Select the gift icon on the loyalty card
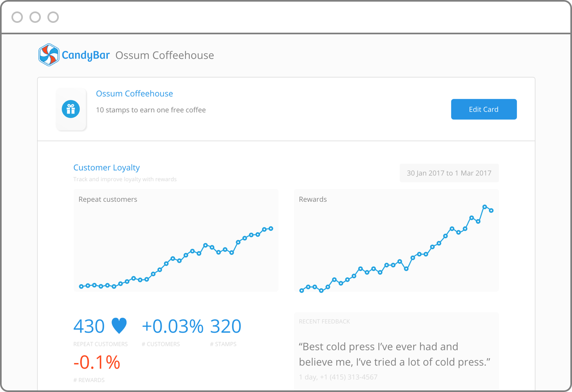The image size is (572, 392). 71,109
